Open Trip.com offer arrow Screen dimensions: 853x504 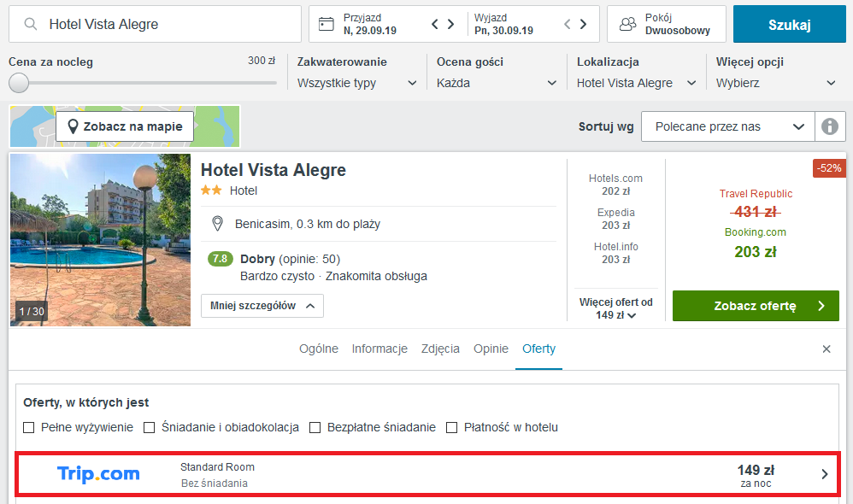click(x=825, y=474)
